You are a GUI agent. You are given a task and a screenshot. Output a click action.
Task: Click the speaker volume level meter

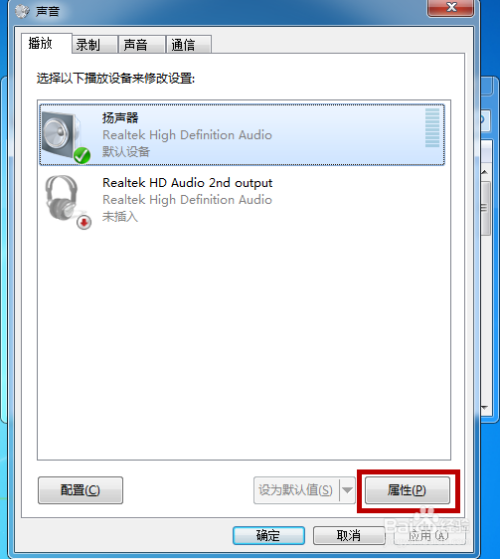(x=432, y=128)
